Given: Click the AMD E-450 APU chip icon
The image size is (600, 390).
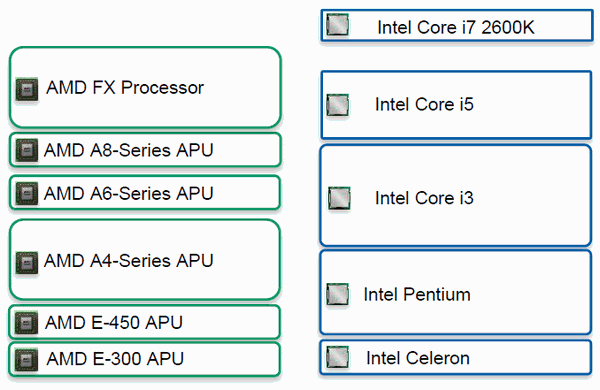Looking at the screenshot, I should click(26, 323).
